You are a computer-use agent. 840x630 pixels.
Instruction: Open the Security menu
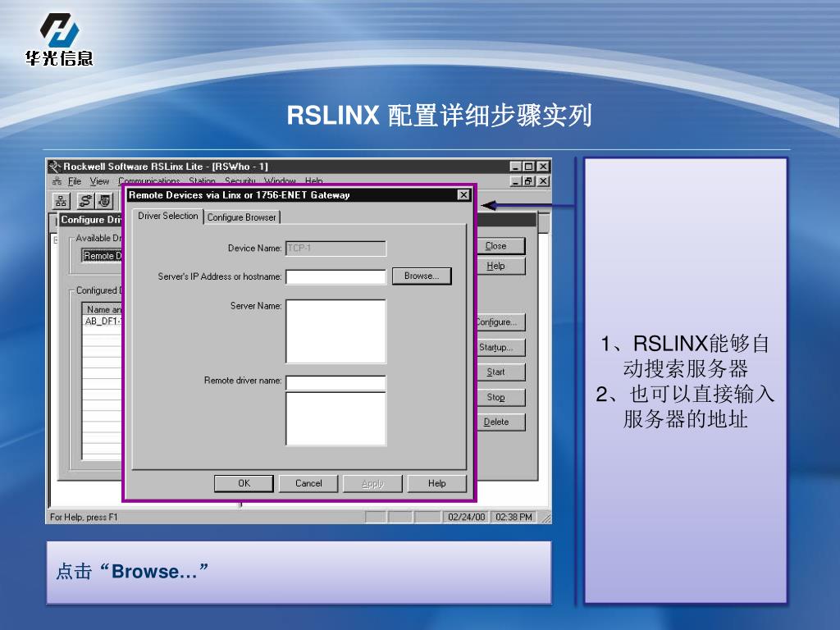click(x=240, y=180)
